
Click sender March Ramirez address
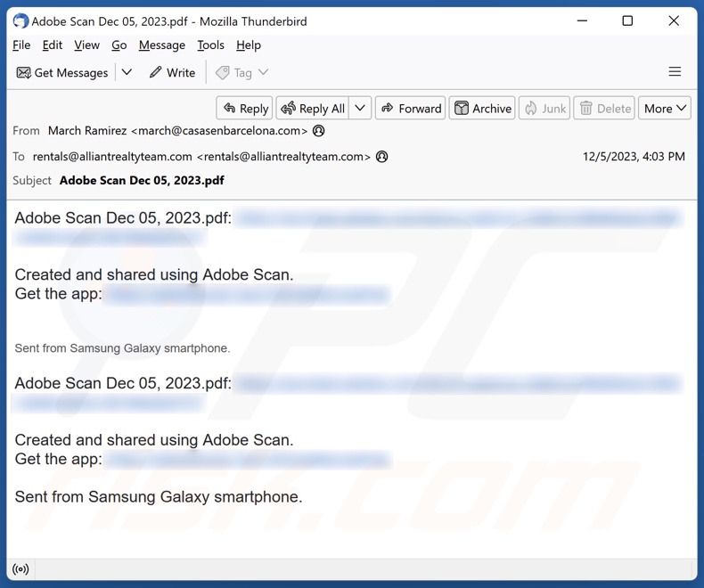pos(177,131)
